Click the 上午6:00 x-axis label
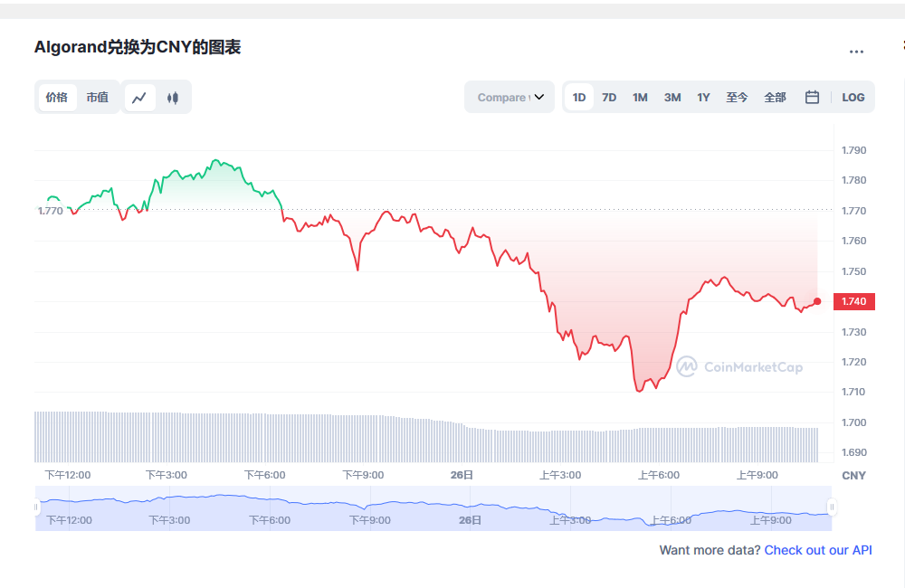Viewport: 905px width, 588px height. tap(659, 475)
